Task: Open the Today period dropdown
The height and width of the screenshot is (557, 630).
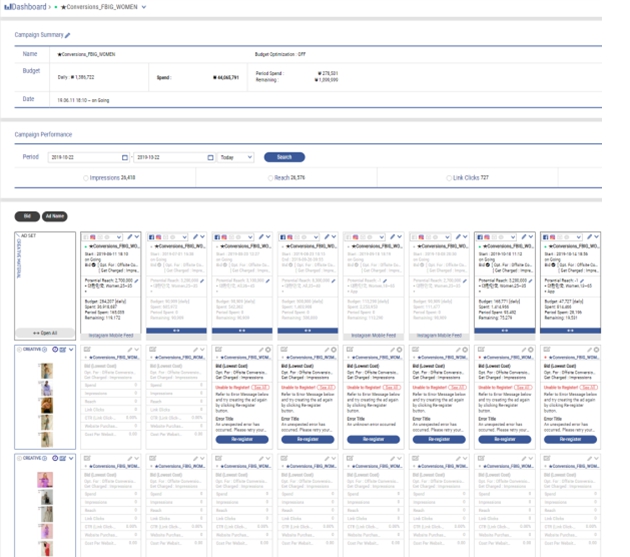Action: tap(236, 158)
